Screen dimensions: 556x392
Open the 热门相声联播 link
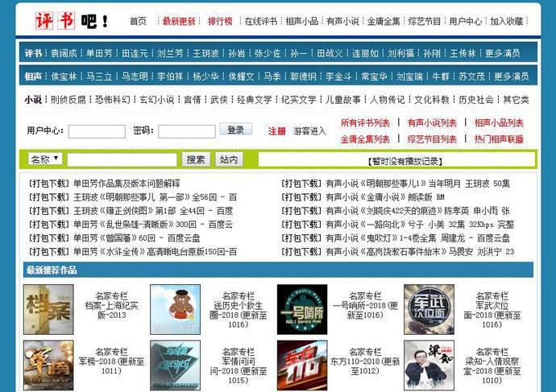coord(499,139)
